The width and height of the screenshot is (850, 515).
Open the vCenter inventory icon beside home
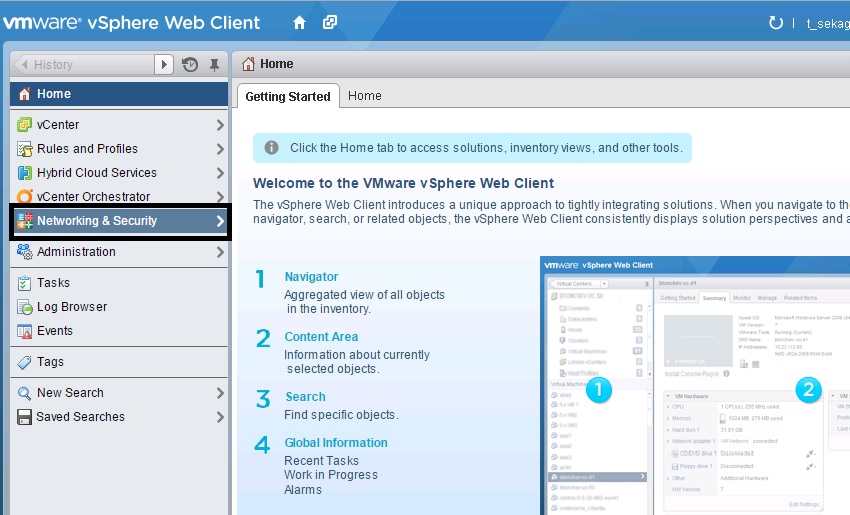[x=330, y=22]
